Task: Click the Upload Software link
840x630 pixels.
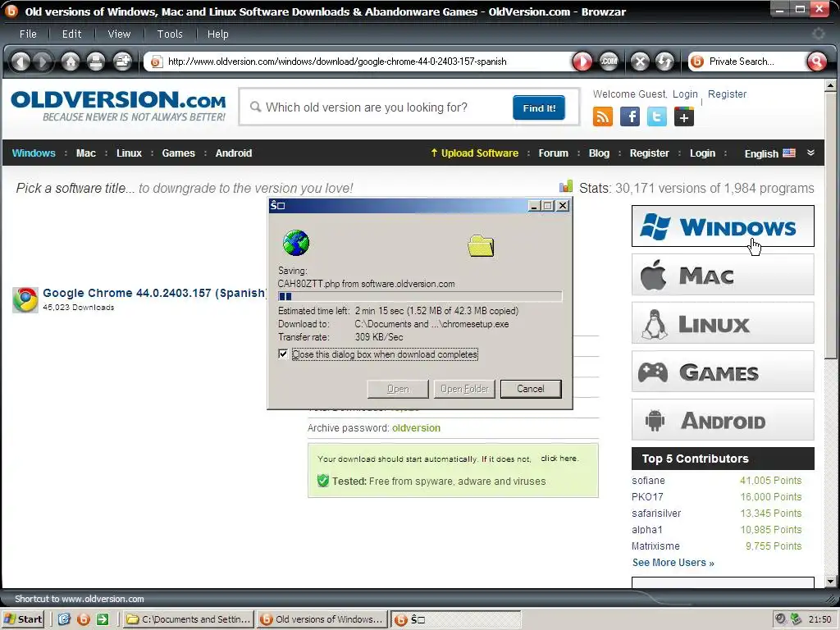Action: pos(475,153)
